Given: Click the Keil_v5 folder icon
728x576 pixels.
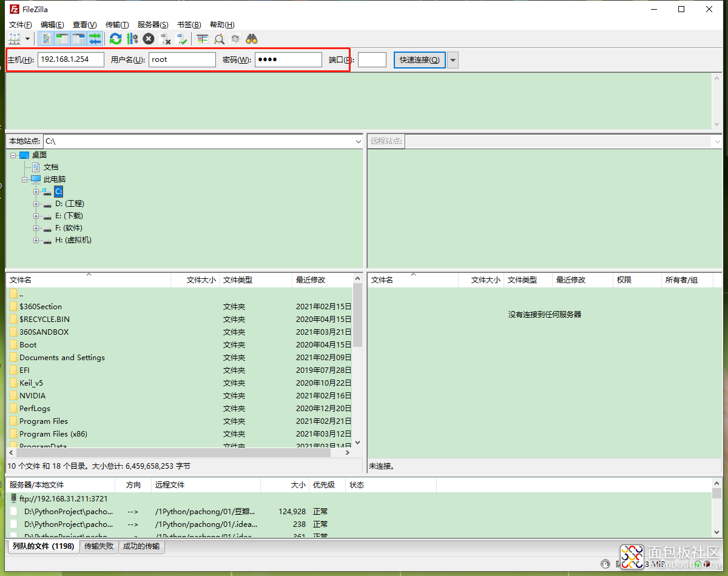Looking at the screenshot, I should (13, 383).
